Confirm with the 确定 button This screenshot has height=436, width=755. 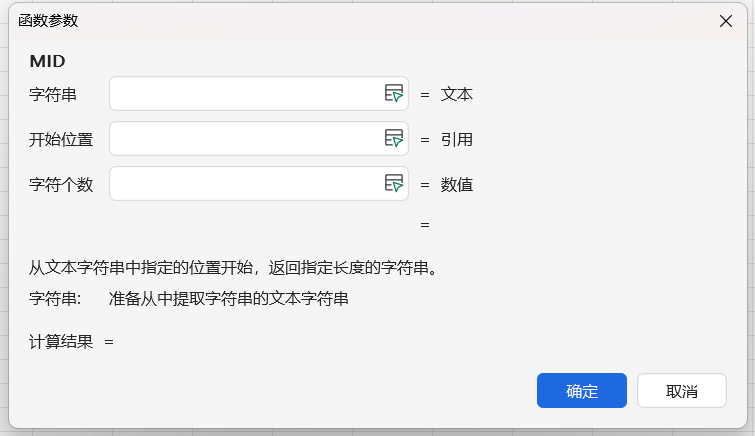[x=581, y=391]
